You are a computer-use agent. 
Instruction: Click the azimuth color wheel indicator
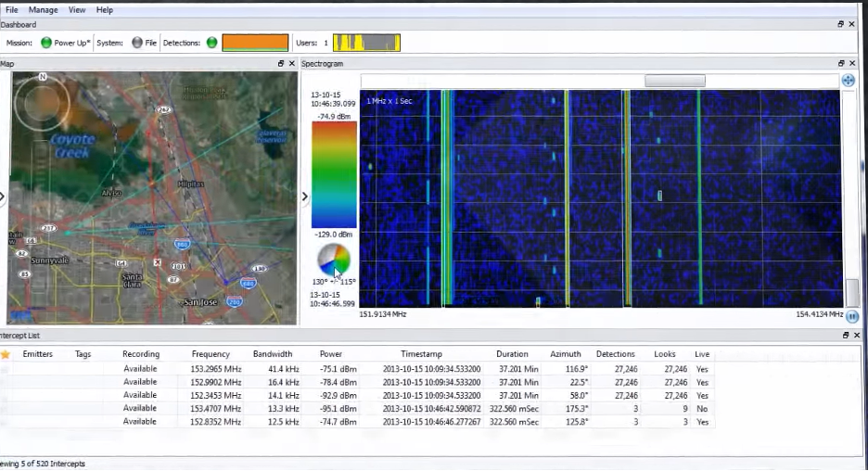pos(334,260)
